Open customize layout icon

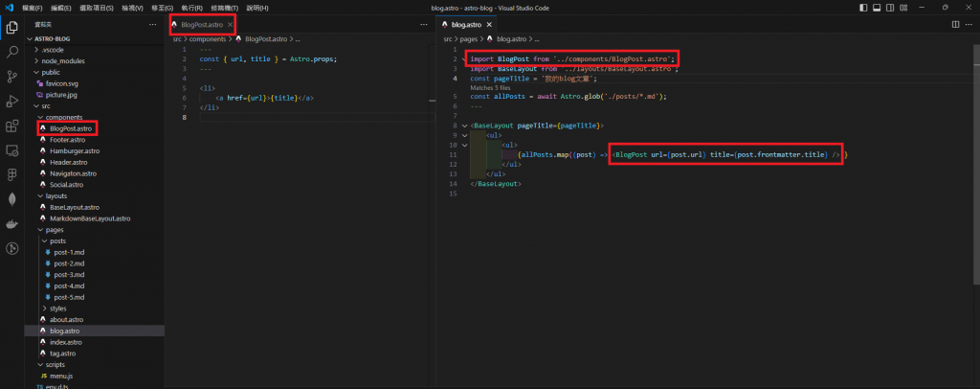tap(904, 8)
